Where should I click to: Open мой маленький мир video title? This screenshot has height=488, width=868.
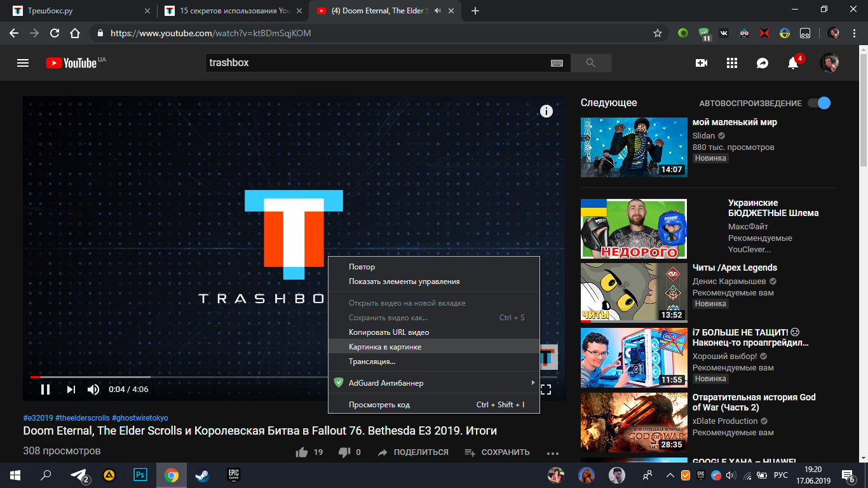pos(735,122)
